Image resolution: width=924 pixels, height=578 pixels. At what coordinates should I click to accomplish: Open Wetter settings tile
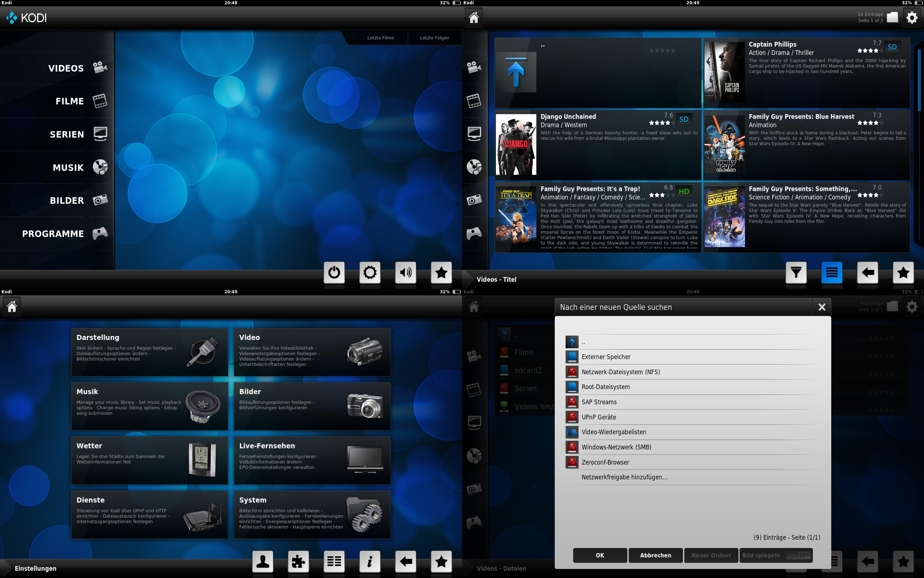(149, 461)
